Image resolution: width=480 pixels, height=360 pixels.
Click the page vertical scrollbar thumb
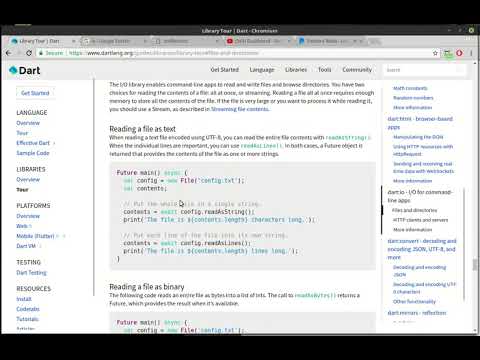[x=475, y=264]
